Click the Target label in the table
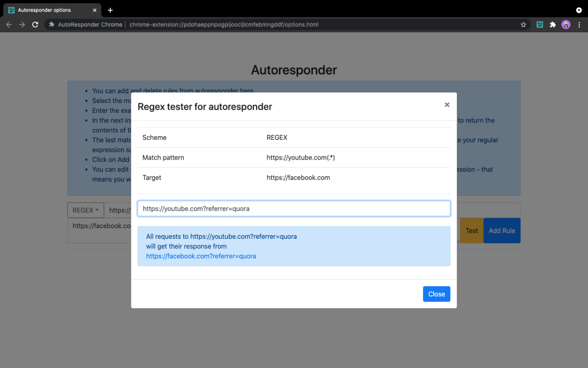Image resolution: width=588 pixels, height=368 pixels. (x=152, y=178)
